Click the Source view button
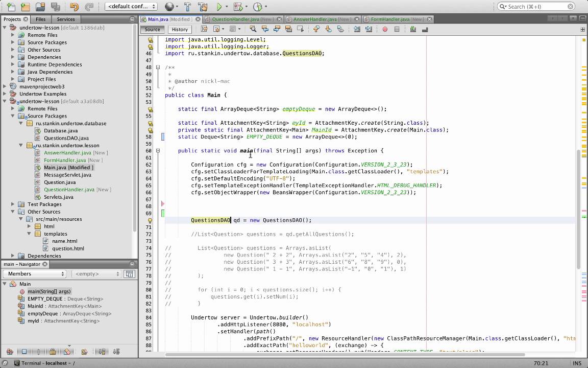Image resolution: width=588 pixels, height=368 pixels. point(152,29)
